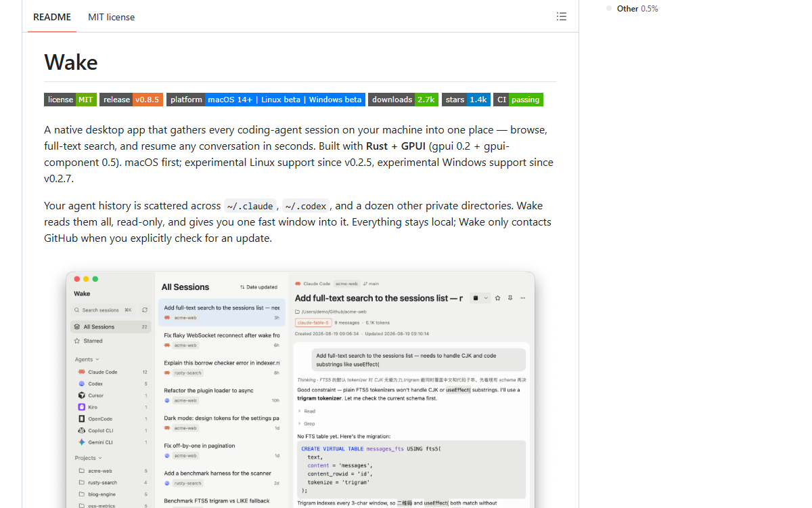This screenshot has width=812, height=508.
Task: Open the Date updated sort control
Action: click(x=258, y=287)
